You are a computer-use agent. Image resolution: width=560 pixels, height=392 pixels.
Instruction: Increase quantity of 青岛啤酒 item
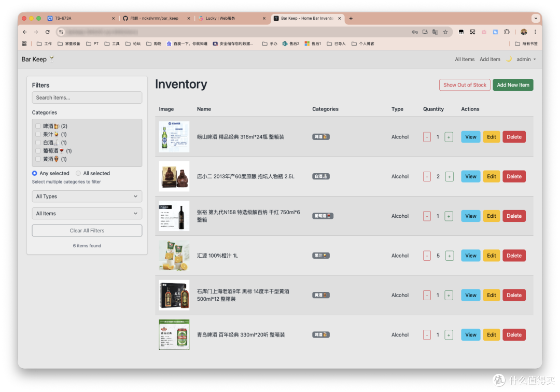(x=449, y=335)
